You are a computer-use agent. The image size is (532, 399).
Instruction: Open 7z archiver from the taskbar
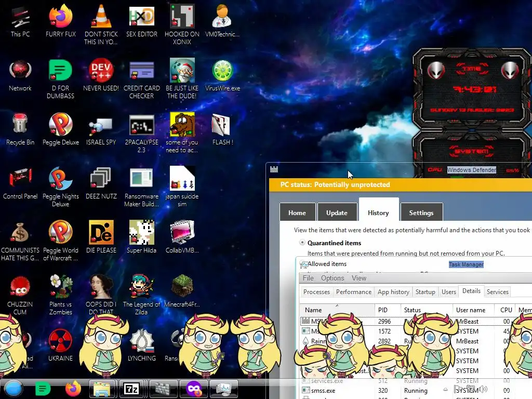point(131,389)
